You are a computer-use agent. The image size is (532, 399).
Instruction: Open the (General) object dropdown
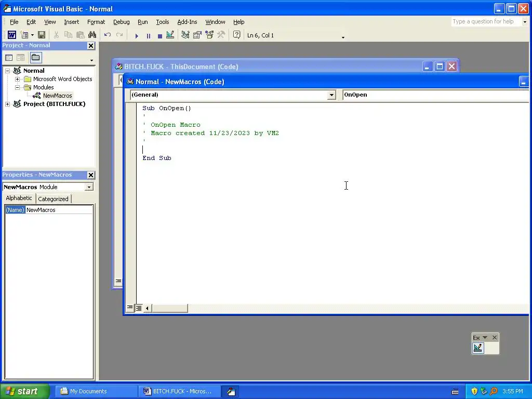tap(332, 95)
